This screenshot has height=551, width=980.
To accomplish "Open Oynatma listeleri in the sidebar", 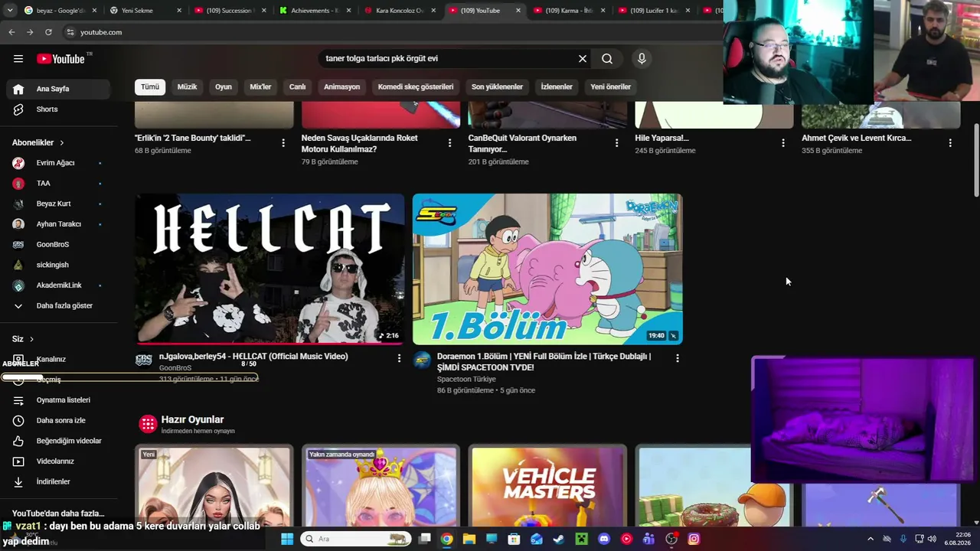I will point(58,400).
